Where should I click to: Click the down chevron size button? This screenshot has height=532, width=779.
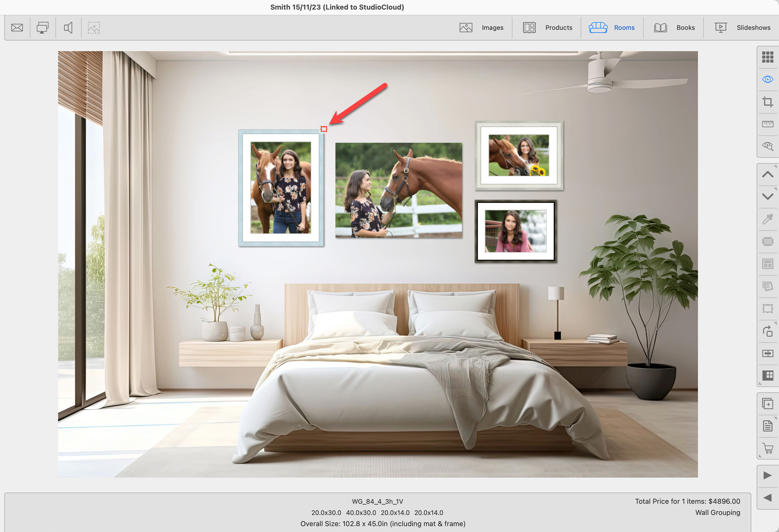(x=767, y=197)
